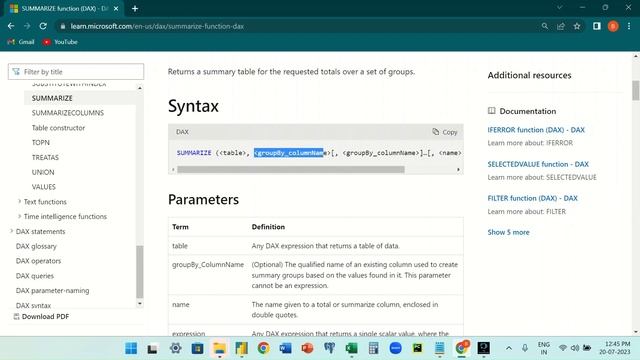Screen dimensions: 640x360
Task: Open FILTER function (DAX) link
Action: tap(533, 198)
